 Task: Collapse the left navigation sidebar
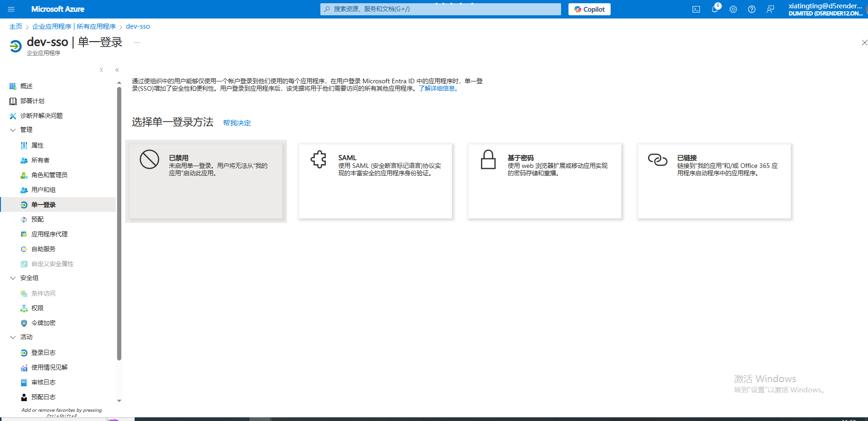(x=117, y=70)
